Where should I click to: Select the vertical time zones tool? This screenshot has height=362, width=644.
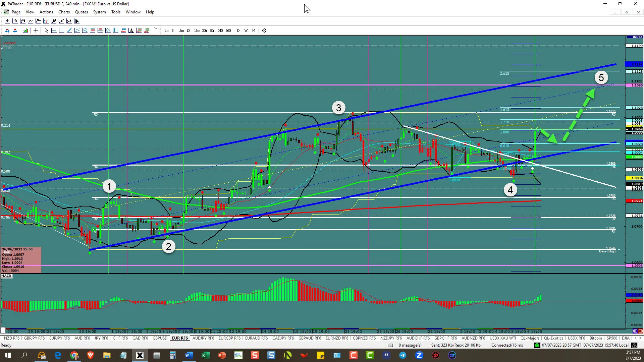coord(116,31)
